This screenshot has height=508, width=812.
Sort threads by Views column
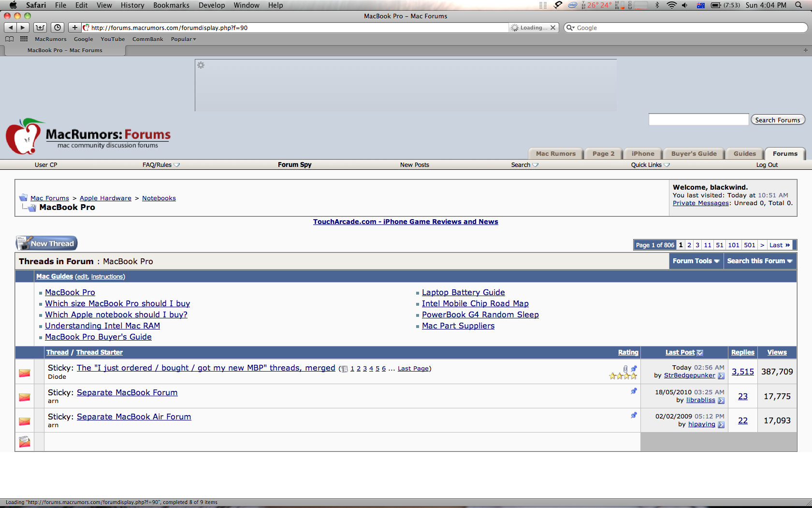tap(777, 353)
